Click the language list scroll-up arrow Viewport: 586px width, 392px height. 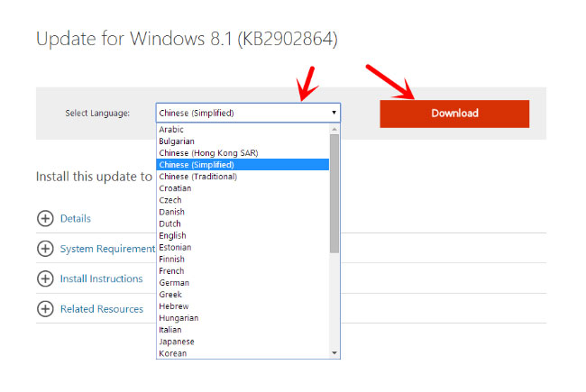click(334, 129)
